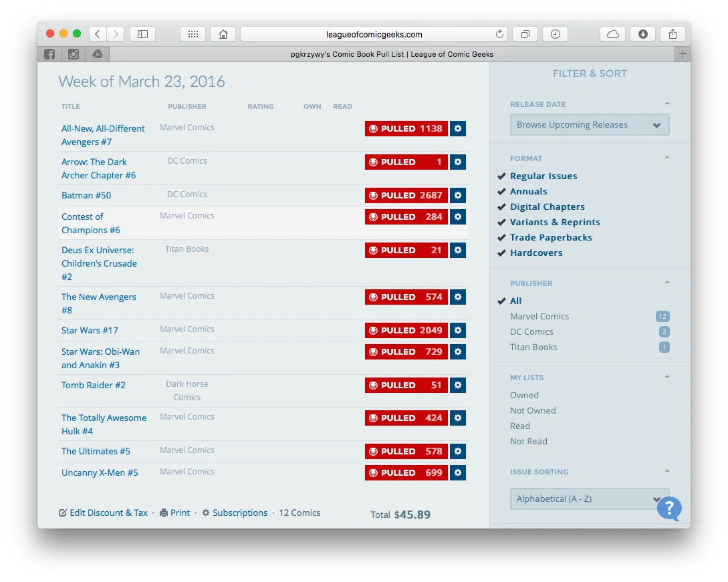728x582 pixels.
Task: Collapse the Format filter section
Action: pyautogui.click(x=666, y=158)
